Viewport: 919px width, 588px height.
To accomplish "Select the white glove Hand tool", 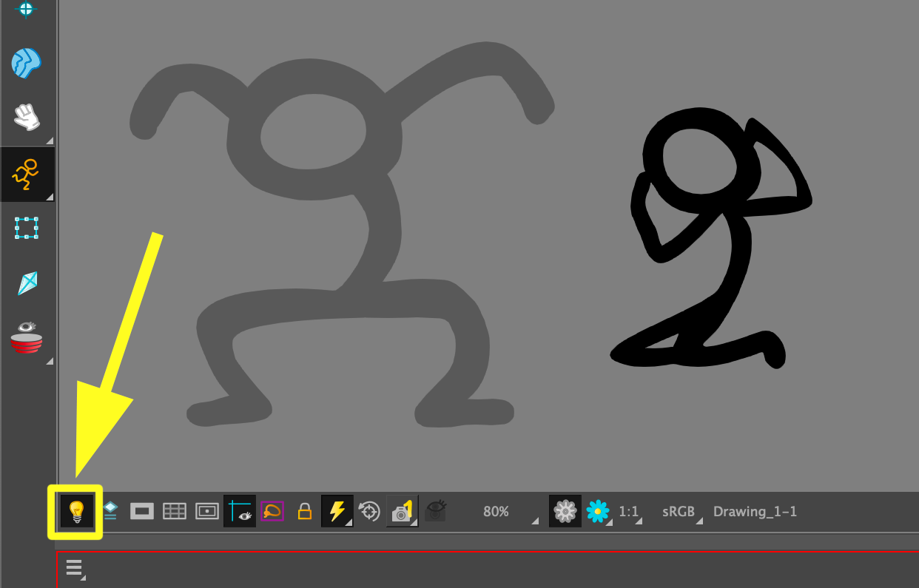I will (27, 117).
